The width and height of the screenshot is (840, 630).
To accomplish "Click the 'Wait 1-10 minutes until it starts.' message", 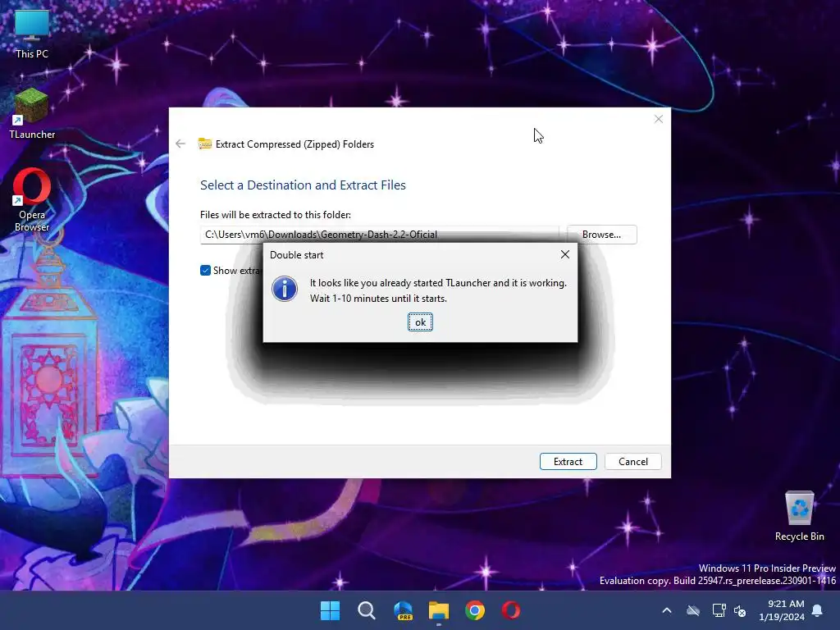I will [x=378, y=299].
